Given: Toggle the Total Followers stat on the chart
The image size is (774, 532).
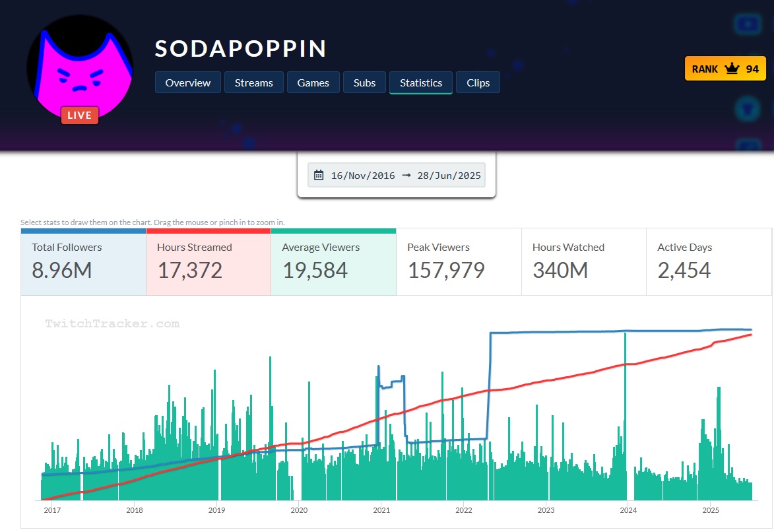Looking at the screenshot, I should (x=83, y=262).
